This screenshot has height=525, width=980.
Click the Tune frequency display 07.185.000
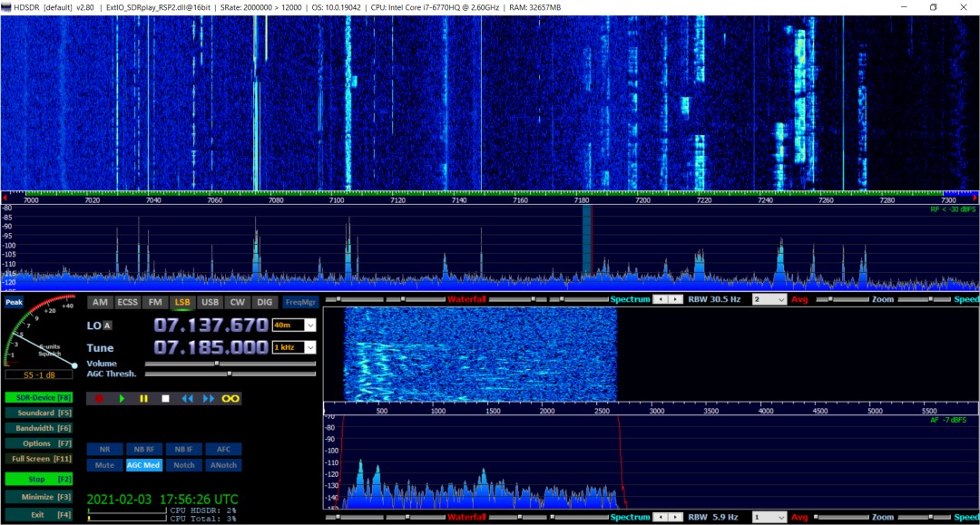coord(211,347)
